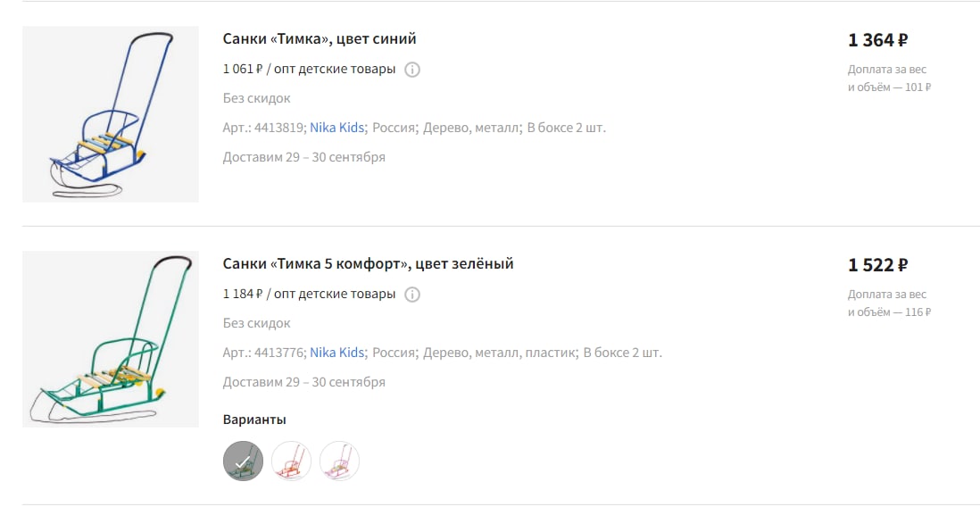Choose the pink sled variant thumbnail
The image size is (980, 507).
(x=339, y=461)
